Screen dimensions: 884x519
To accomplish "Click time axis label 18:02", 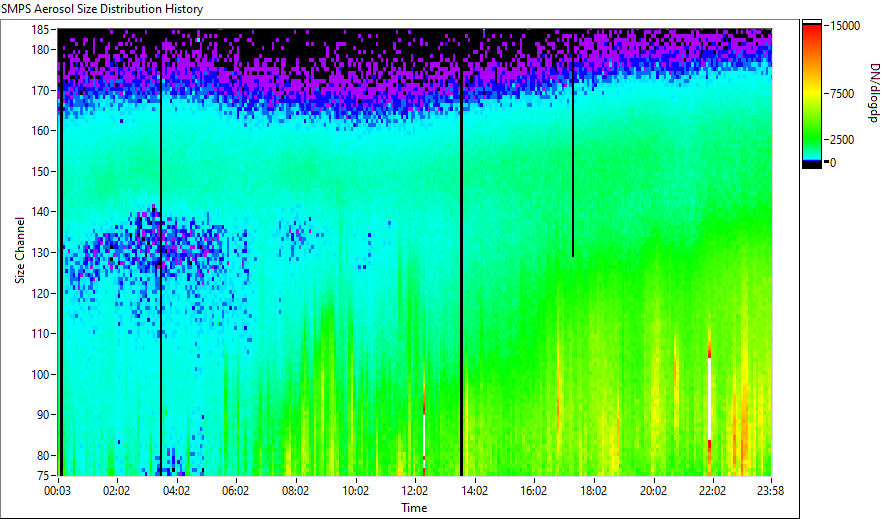I will click(594, 491).
